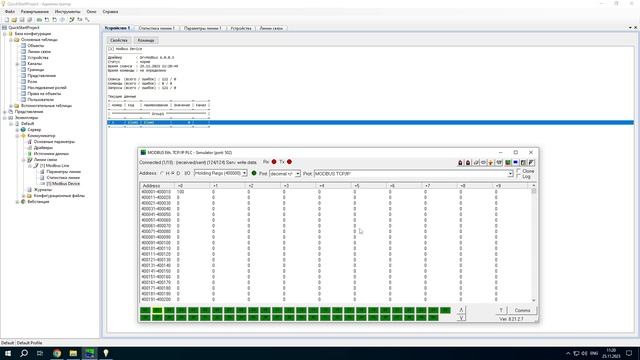The height and width of the screenshot is (360, 640).
Task: Click the Команда button
Action: click(x=146, y=40)
